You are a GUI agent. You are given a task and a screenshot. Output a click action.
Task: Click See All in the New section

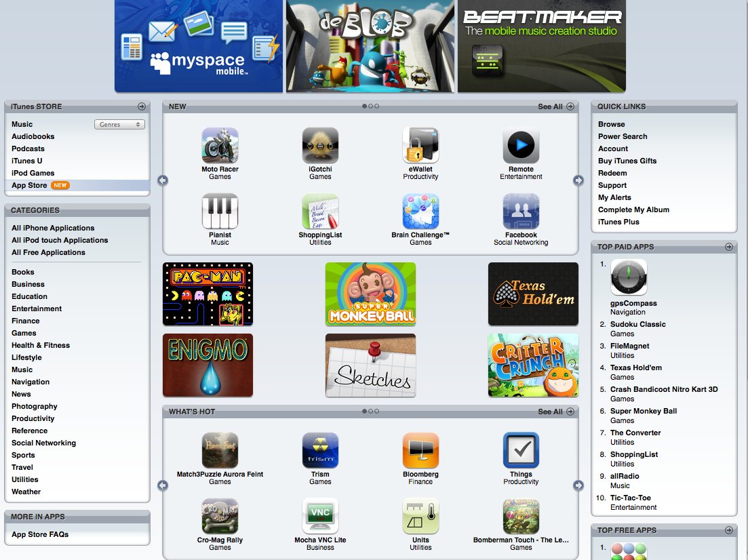pos(556,106)
